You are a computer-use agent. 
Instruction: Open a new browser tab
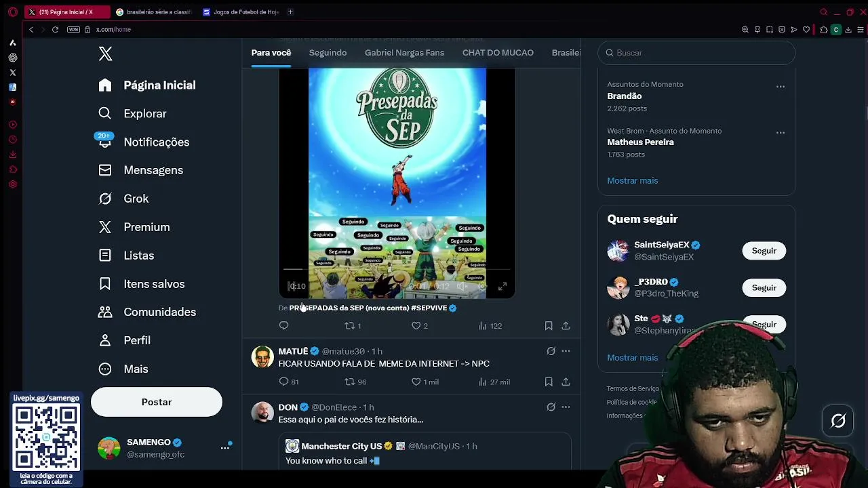pos(290,12)
